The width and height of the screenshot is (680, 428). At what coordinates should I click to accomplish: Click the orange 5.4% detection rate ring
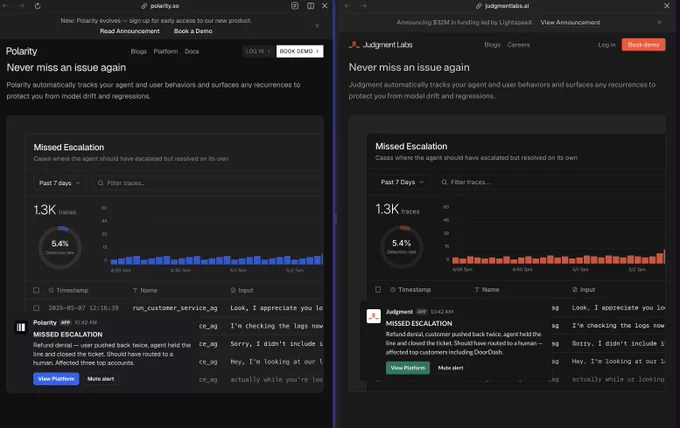(402, 246)
